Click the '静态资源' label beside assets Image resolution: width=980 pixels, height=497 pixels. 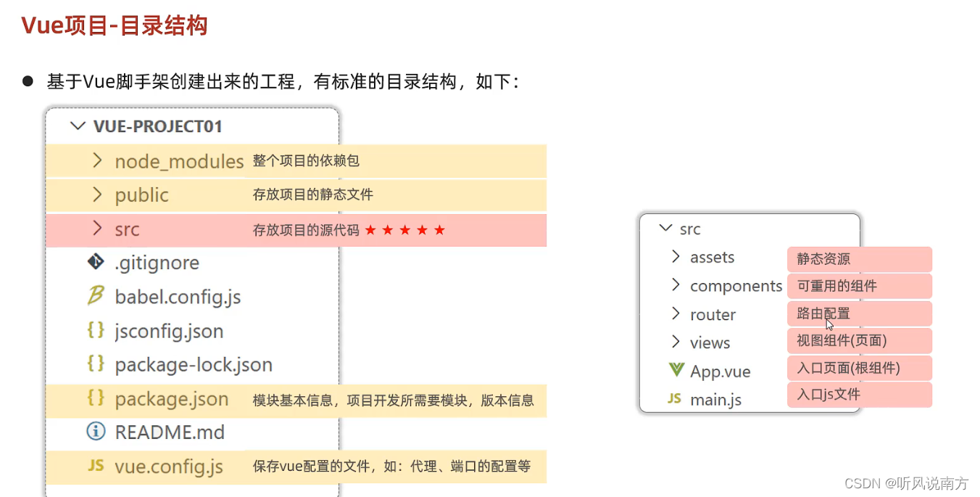pos(823,259)
